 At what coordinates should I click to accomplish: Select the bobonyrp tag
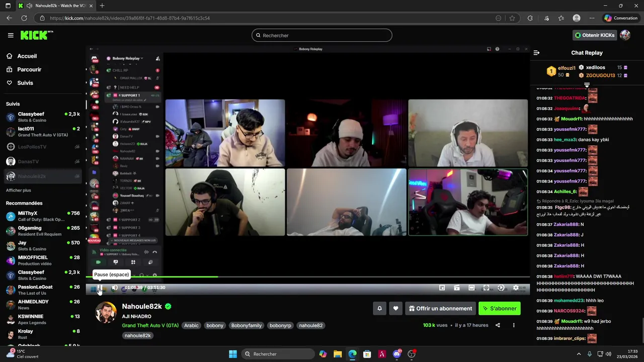point(280,325)
